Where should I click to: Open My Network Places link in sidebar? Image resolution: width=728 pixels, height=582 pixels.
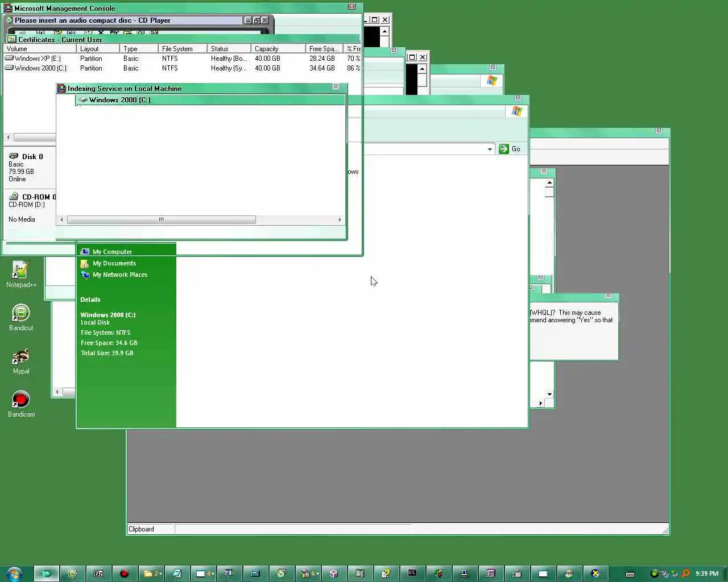120,275
